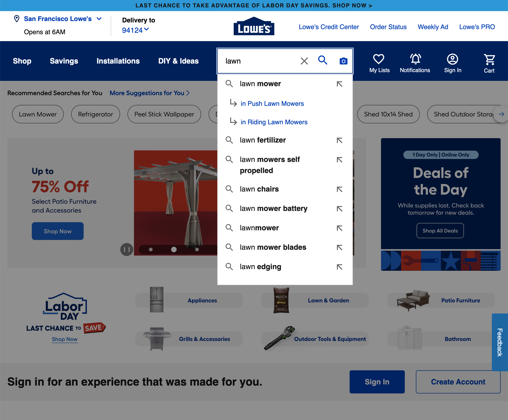Click the Create Account button

(x=458, y=382)
